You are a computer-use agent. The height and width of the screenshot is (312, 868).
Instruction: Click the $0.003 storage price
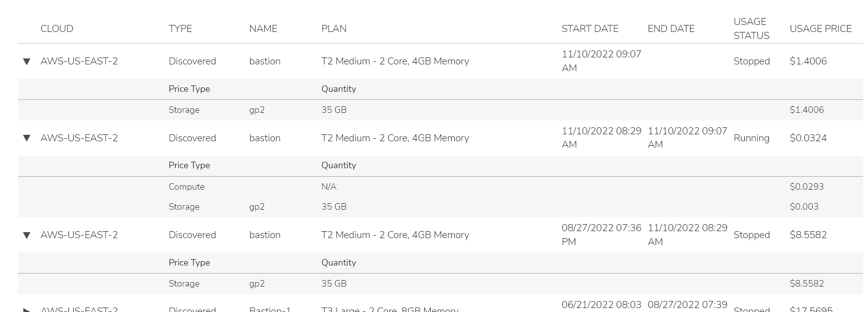804,207
